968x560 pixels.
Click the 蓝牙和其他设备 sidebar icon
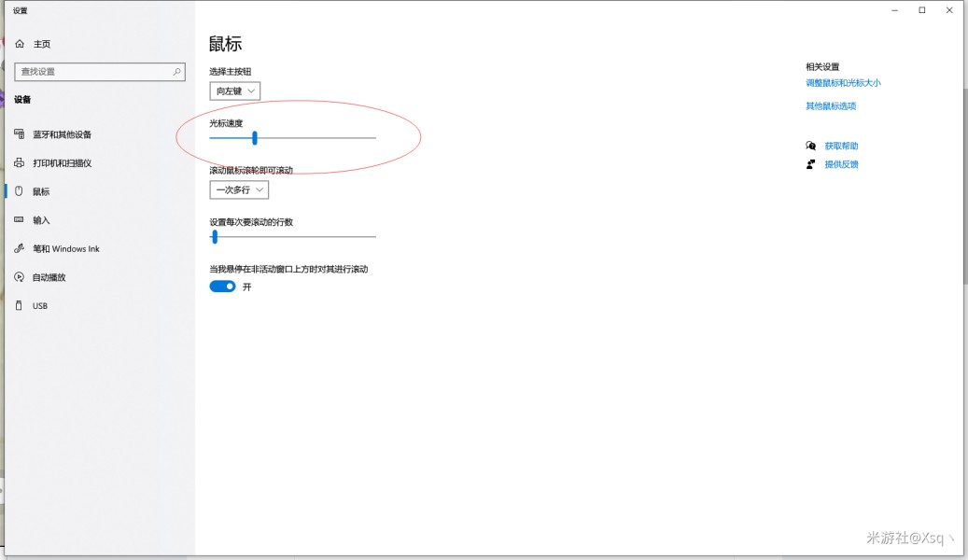click(20, 134)
